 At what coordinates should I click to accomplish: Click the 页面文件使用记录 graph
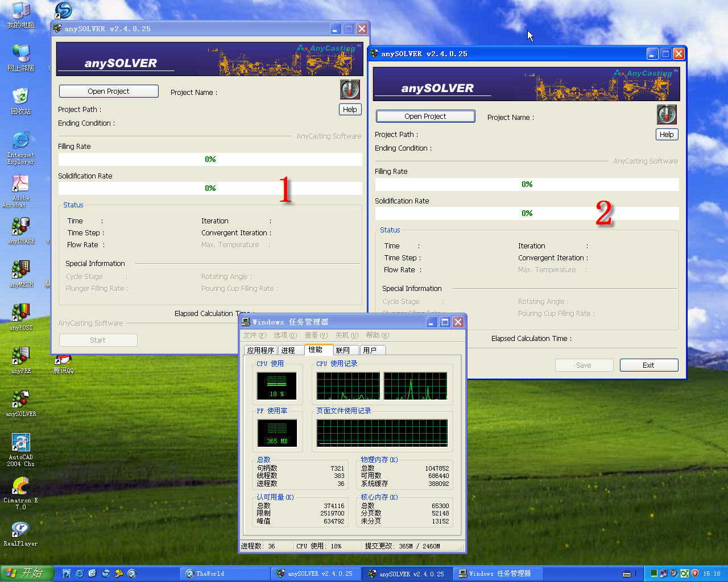click(x=382, y=433)
